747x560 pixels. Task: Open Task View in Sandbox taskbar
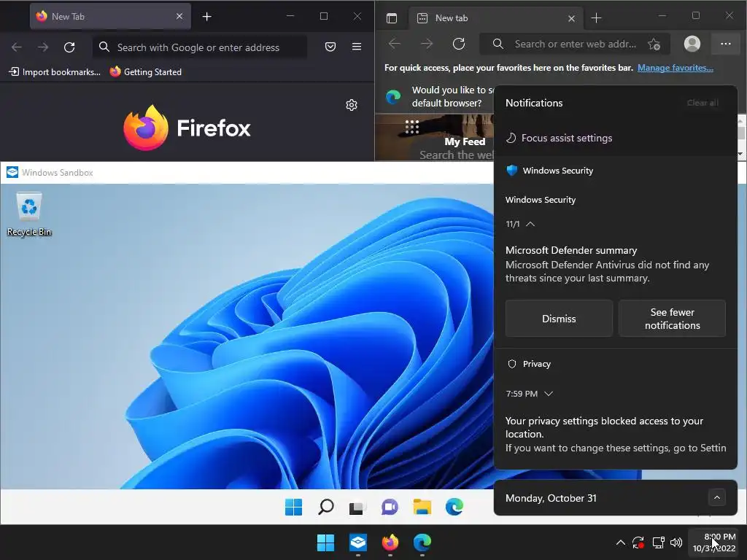point(356,507)
